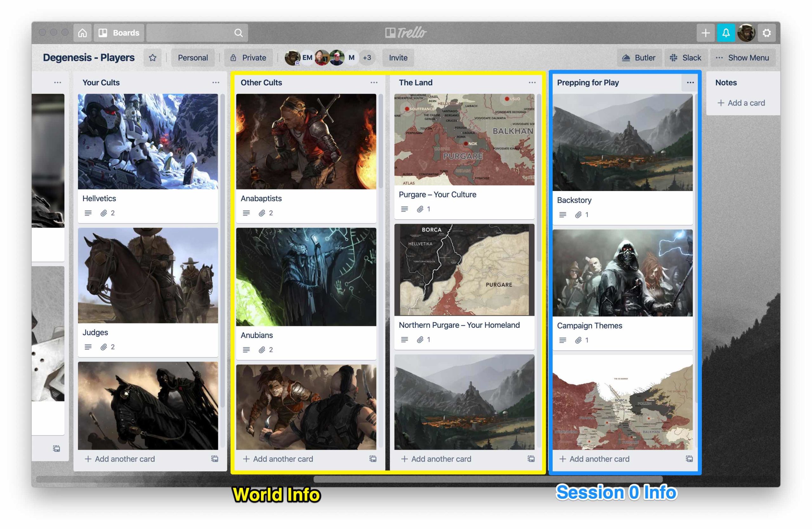The image size is (812, 529).
Task: Click the Campaign Themes cover image
Action: (623, 273)
